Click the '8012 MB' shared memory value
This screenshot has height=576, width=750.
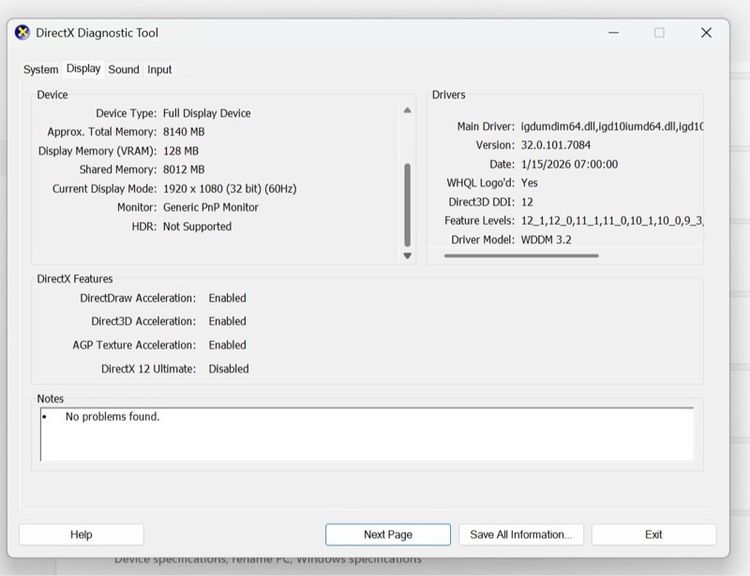pos(184,170)
